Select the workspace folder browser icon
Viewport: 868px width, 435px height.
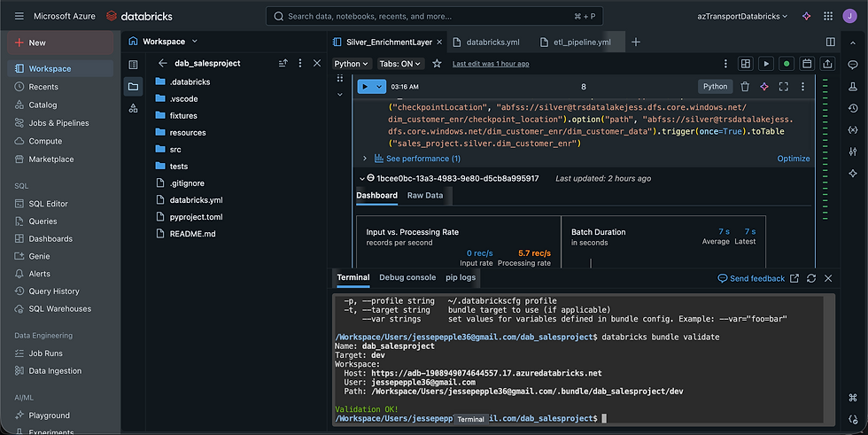tap(134, 86)
